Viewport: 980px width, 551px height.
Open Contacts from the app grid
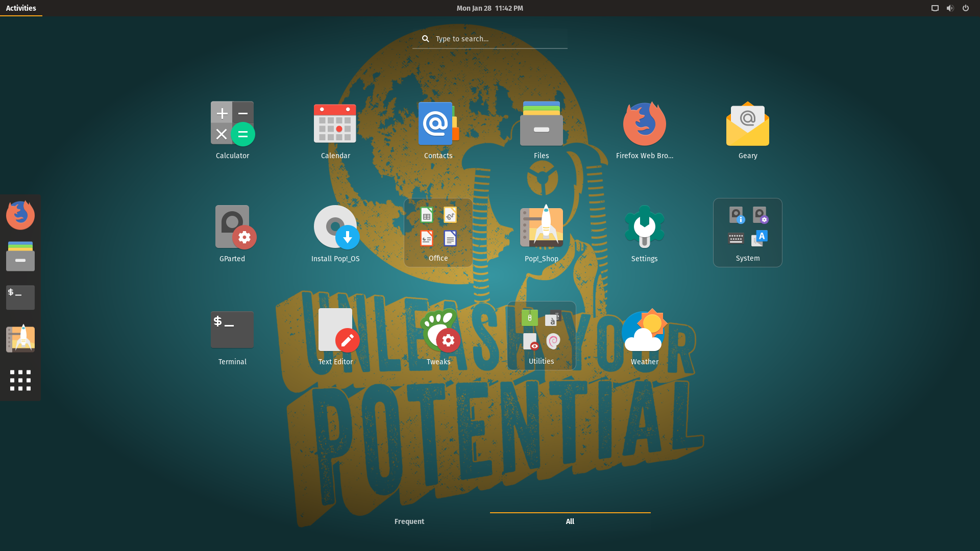tap(438, 124)
